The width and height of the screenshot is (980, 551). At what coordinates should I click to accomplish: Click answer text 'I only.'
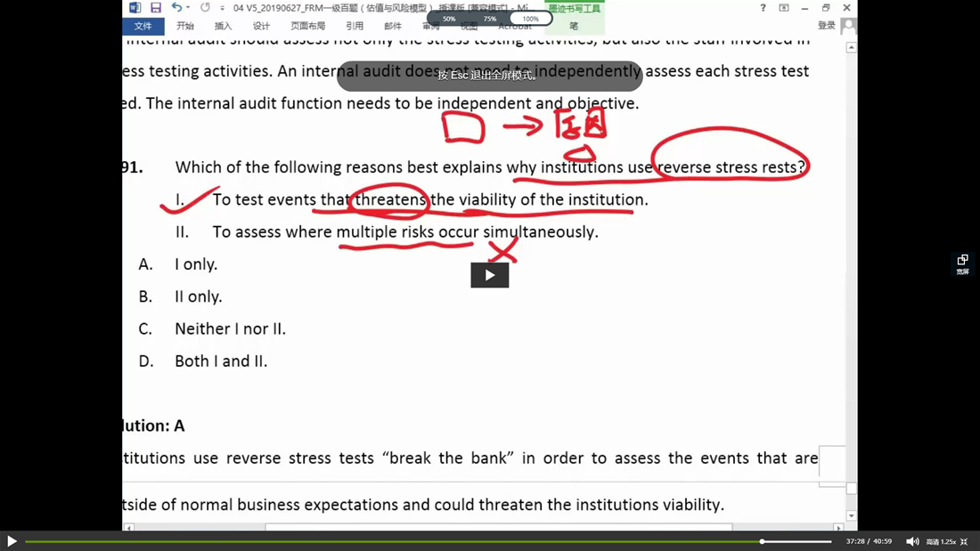[x=196, y=264]
